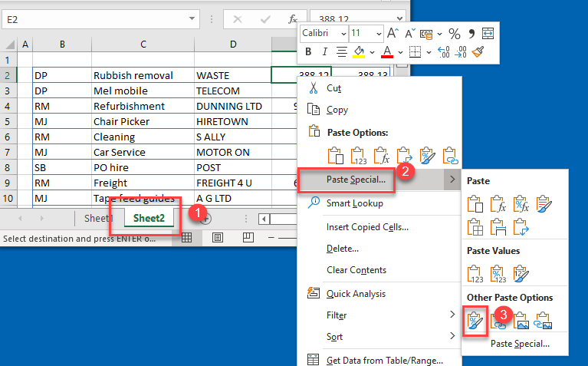588x366 pixels.
Task: Click Increase Font Size in mini toolbar
Action: pos(392,33)
